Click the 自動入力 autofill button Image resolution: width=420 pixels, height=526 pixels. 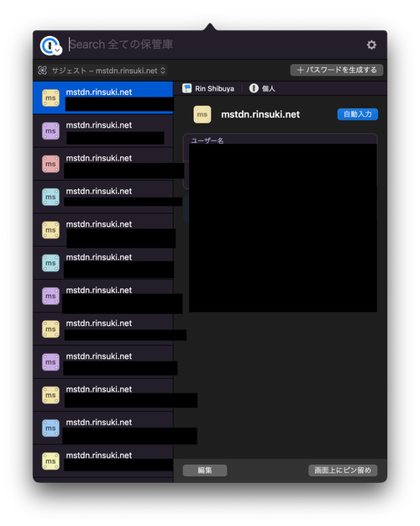tap(358, 114)
